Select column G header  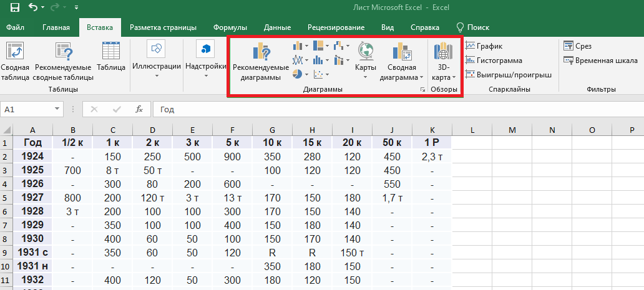click(272, 130)
